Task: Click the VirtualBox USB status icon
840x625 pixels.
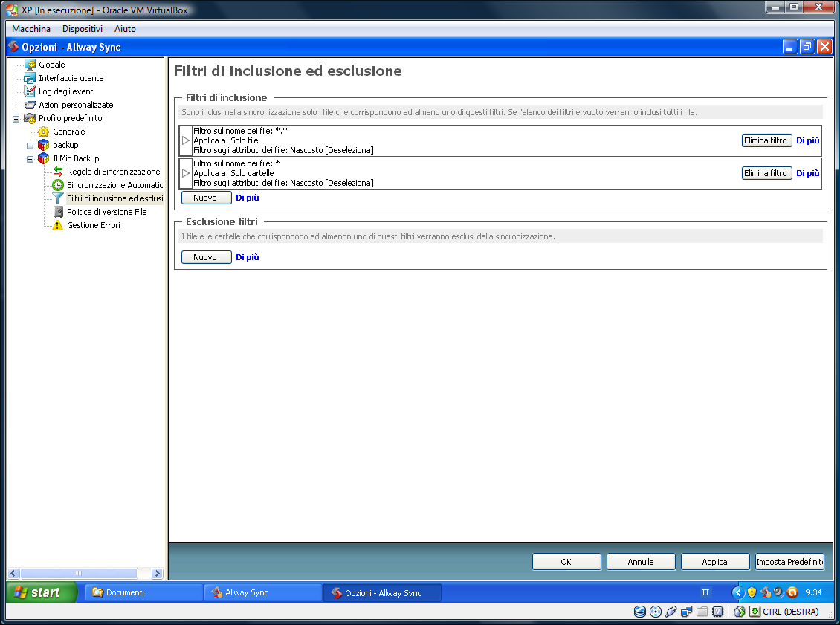Action: click(x=671, y=612)
